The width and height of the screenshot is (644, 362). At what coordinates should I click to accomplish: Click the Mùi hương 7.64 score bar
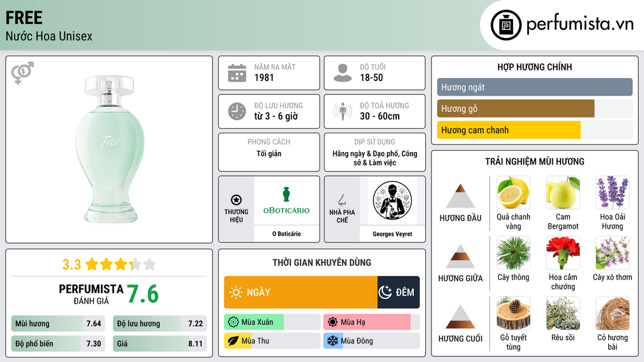(58, 324)
